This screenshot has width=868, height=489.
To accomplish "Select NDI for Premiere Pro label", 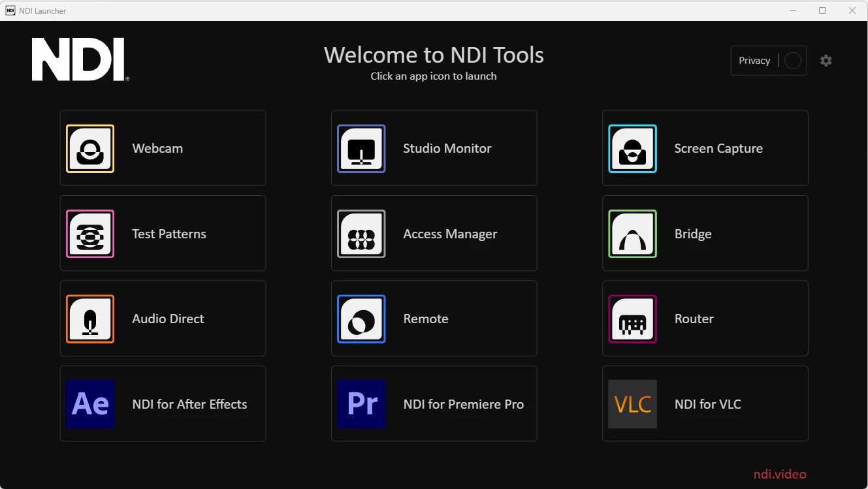I will 464,404.
